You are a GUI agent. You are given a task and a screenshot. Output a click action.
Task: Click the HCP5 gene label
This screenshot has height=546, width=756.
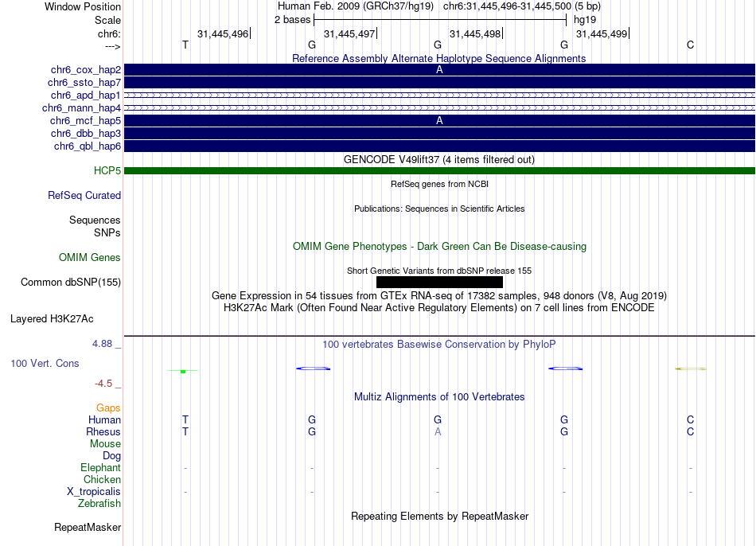[x=107, y=171]
